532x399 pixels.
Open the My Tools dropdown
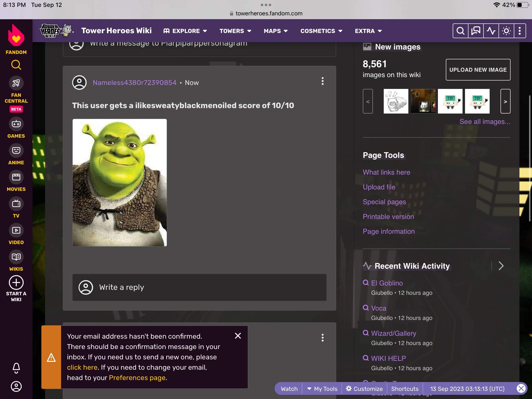[x=322, y=389]
